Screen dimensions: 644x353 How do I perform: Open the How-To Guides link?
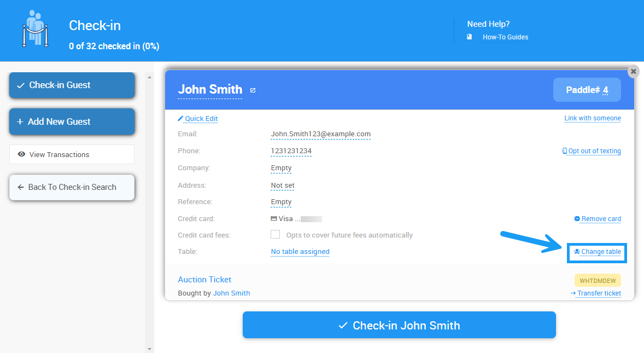click(505, 37)
